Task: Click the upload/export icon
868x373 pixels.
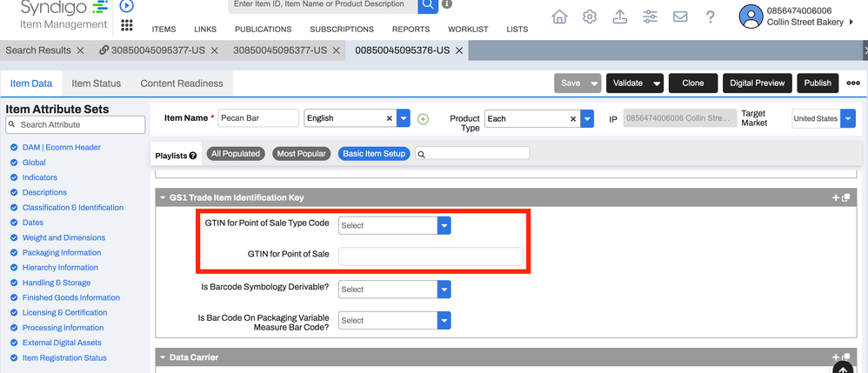Action: click(619, 17)
